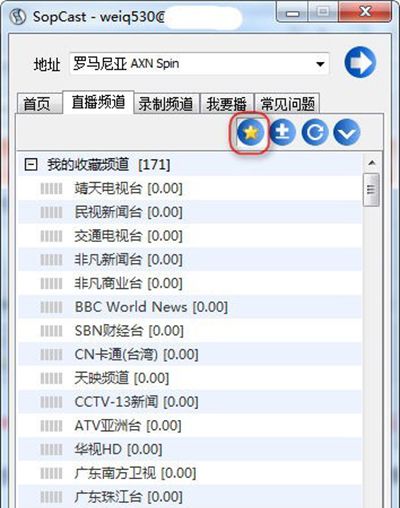Select channel 广东南方卫视 [0.00]
The image size is (400, 508).
(135, 473)
